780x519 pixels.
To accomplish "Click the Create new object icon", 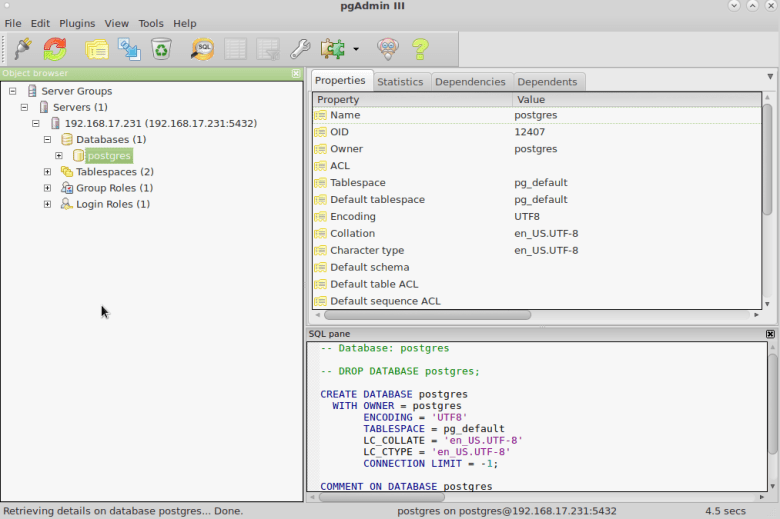I will pyautogui.click(x=129, y=49).
